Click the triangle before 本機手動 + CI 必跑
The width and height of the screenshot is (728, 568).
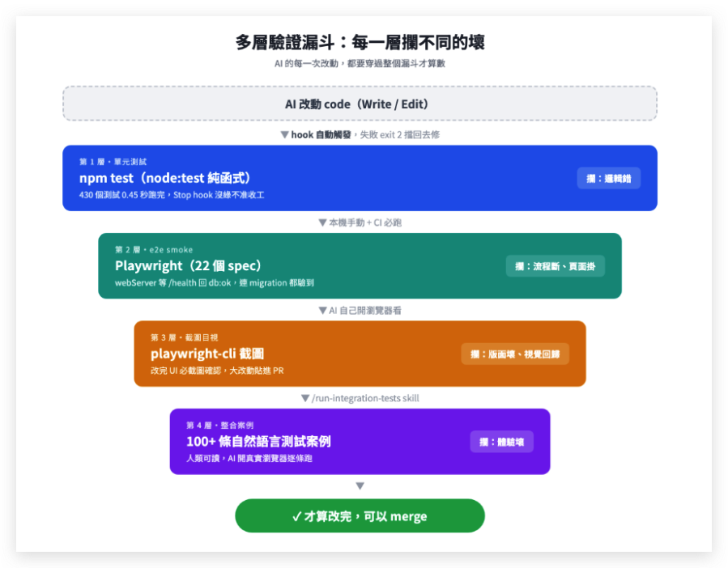(322, 223)
